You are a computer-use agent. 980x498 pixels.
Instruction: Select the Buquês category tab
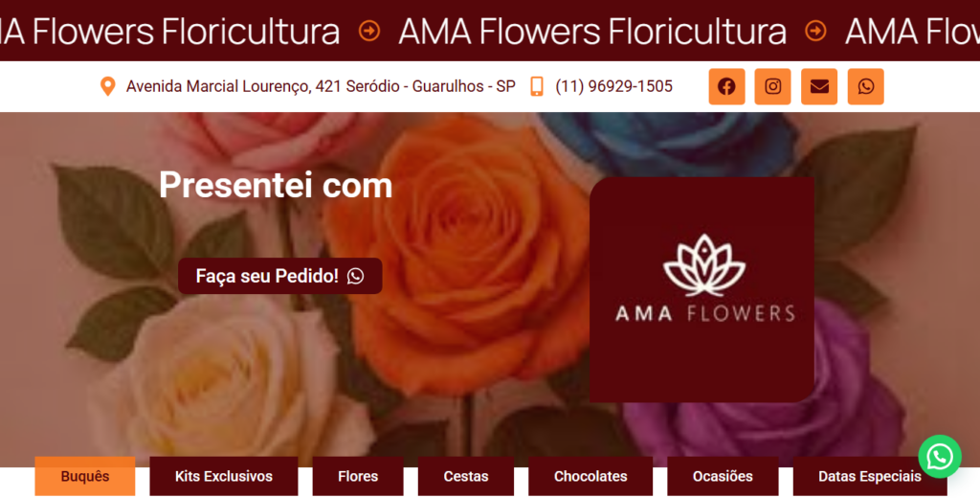tap(85, 476)
